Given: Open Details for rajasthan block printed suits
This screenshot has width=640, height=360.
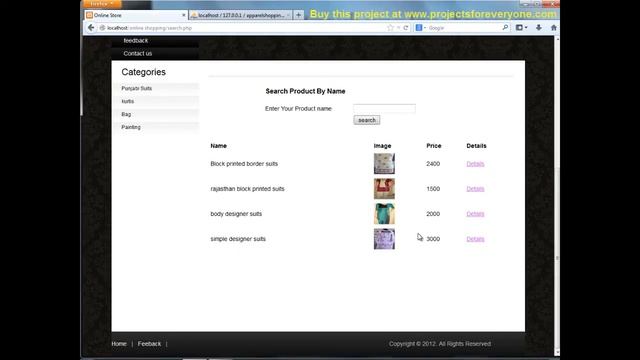Looking at the screenshot, I should point(475,189).
